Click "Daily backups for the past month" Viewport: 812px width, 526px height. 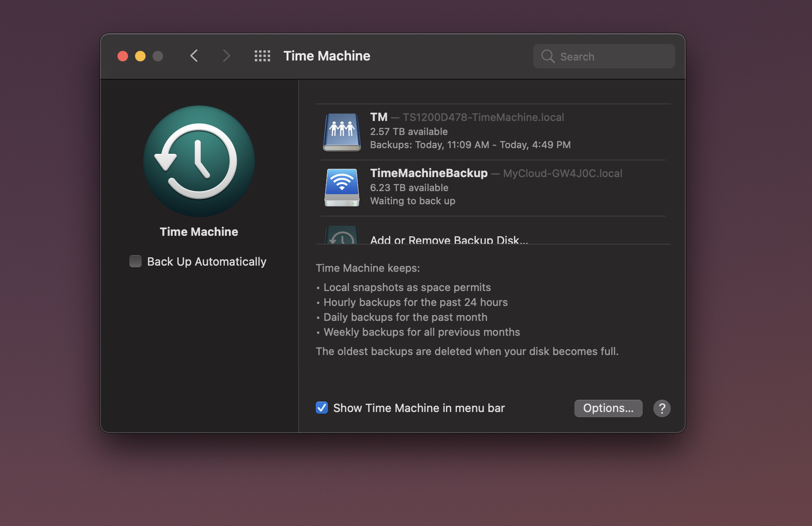coord(406,317)
